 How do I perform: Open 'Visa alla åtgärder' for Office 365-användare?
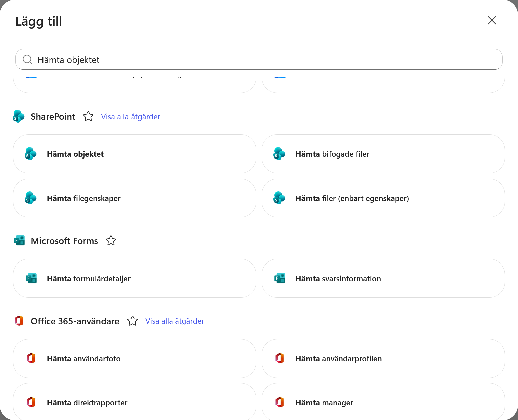[x=175, y=321]
